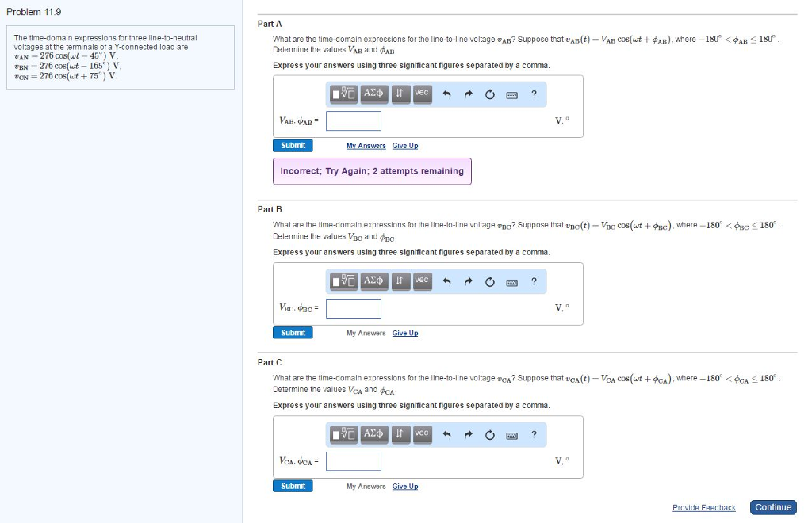Submit the Part C answer
The width and height of the screenshot is (812, 523).
(293, 486)
